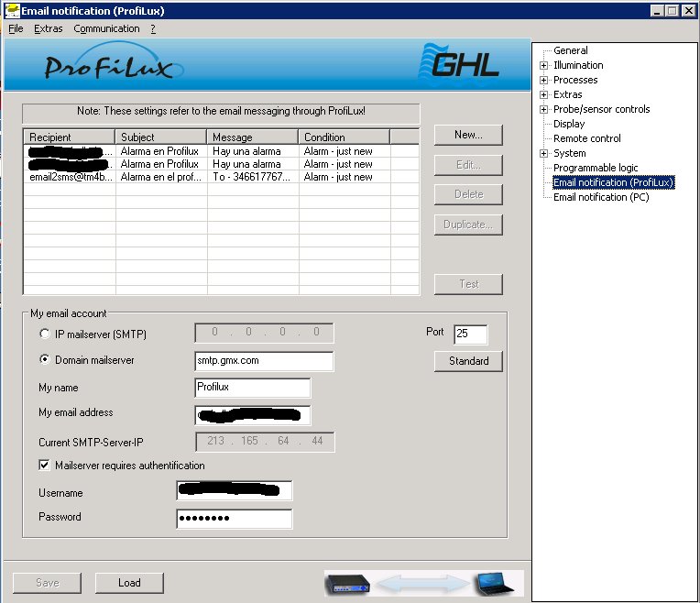
Task: Click third row's 'Alarm - just new' cell
Action: coord(345,177)
